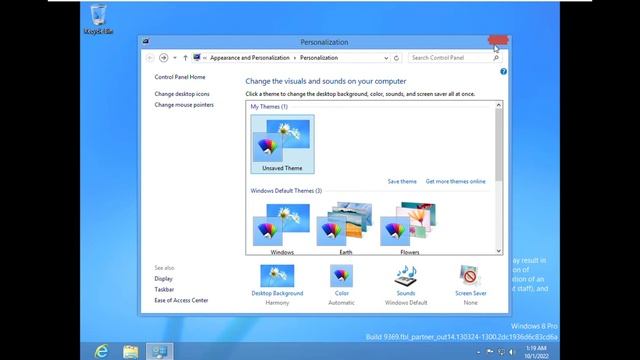The width and height of the screenshot is (640, 360).
Task: Click the theme list scrollbar thumb
Action: coord(499,145)
